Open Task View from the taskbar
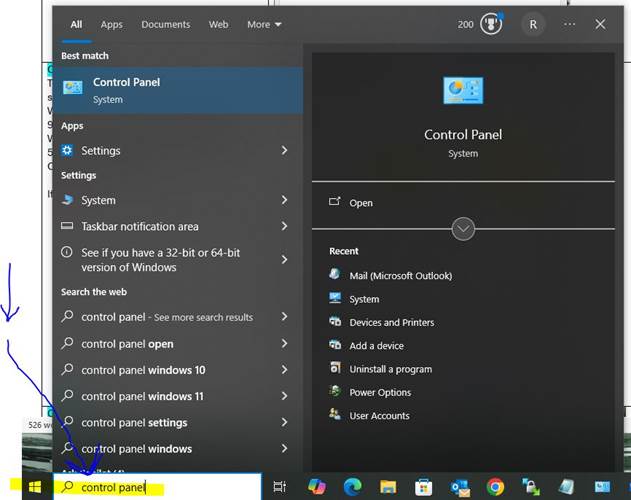The width and height of the screenshot is (631, 500). coord(279,487)
